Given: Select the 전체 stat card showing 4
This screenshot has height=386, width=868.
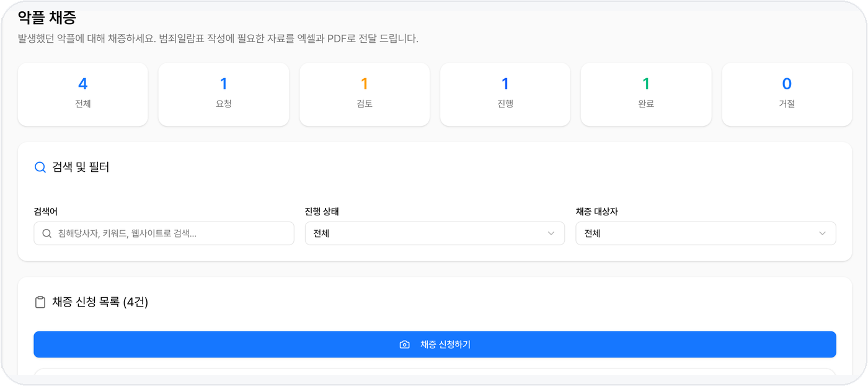Looking at the screenshot, I should coord(83,94).
